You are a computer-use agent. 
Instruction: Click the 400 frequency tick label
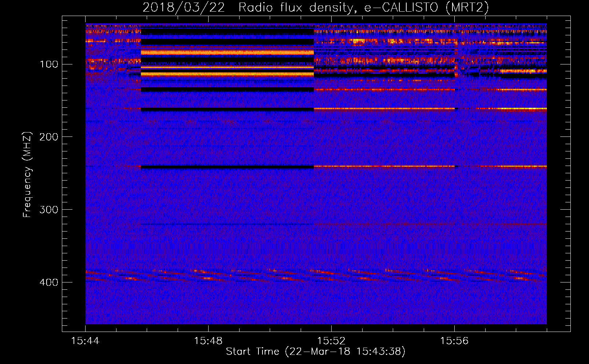coord(49,282)
